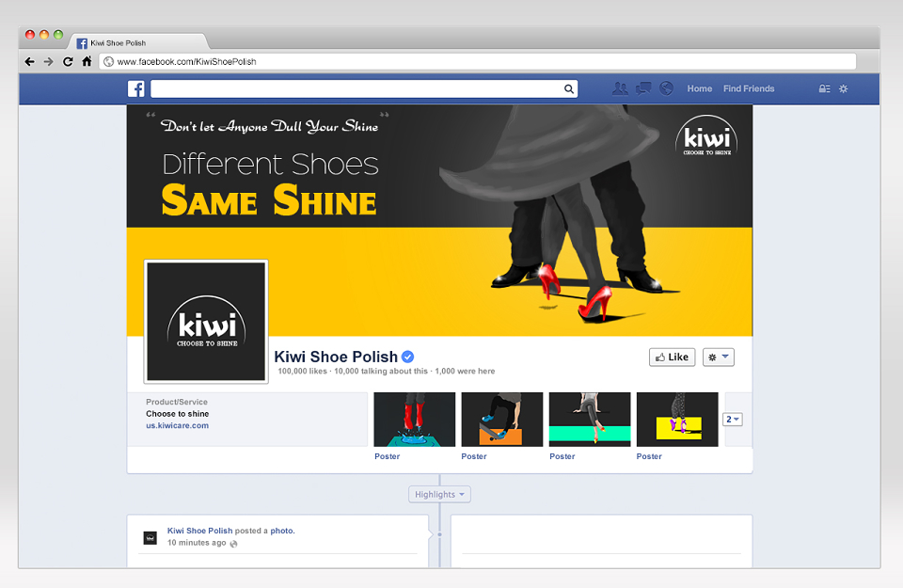This screenshot has width=903, height=588.
Task: Expand the page gear dropdown beside Like
Action: pos(718,358)
